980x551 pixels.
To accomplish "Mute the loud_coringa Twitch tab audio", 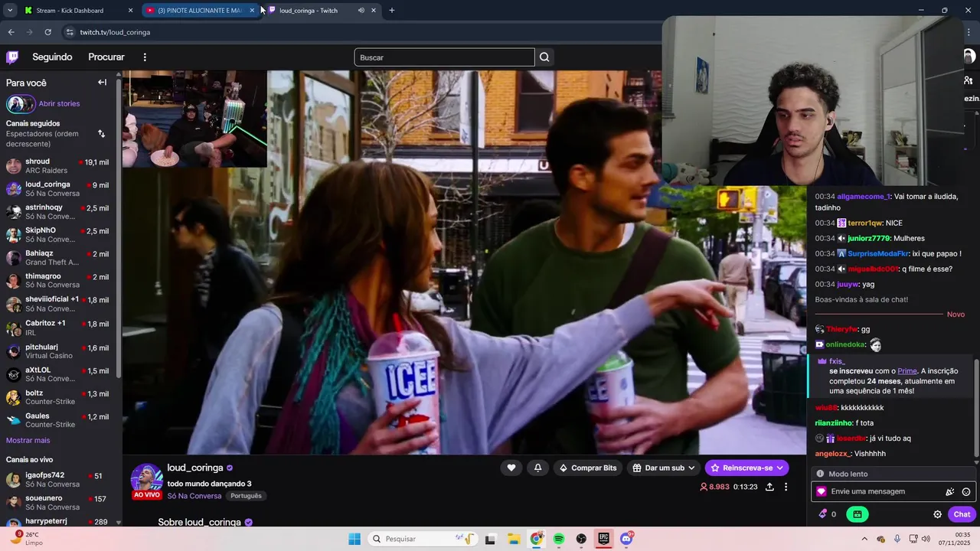I will pyautogui.click(x=361, y=10).
